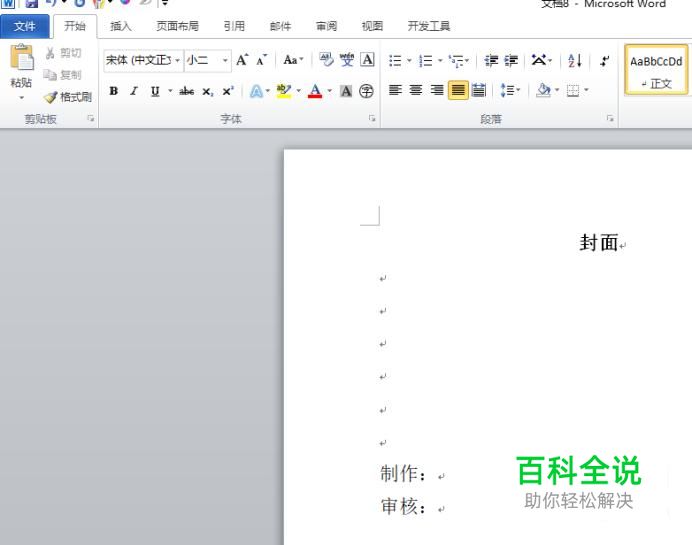The height and width of the screenshot is (545, 692).
Task: Open the font dialog launcher
Action: pyautogui.click(x=372, y=118)
